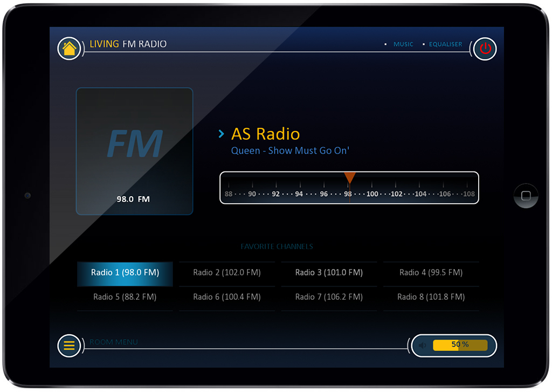552x392 pixels.
Task: Switch to the Music tab
Action: (x=403, y=44)
